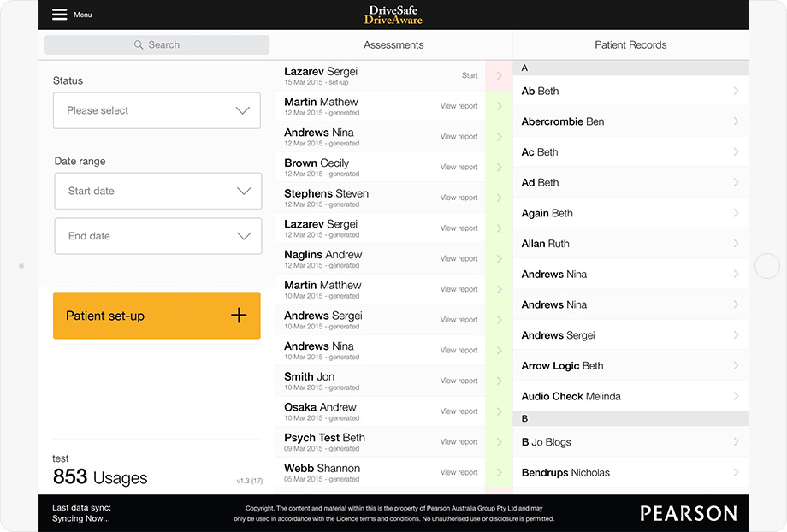View report for Osaka Andrew
Viewport: 787px width, 532px height.
(x=459, y=411)
